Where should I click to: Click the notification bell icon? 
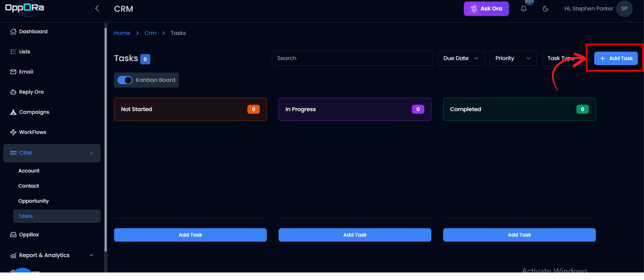(x=523, y=9)
